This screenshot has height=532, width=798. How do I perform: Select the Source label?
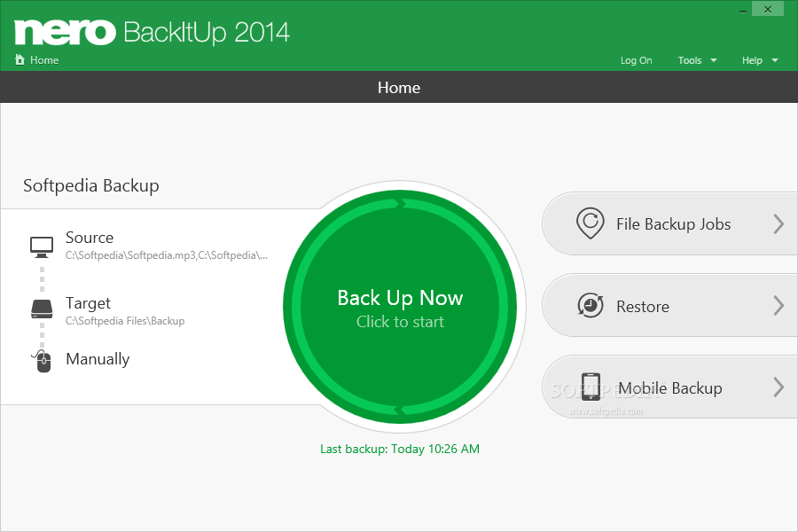pyautogui.click(x=90, y=238)
